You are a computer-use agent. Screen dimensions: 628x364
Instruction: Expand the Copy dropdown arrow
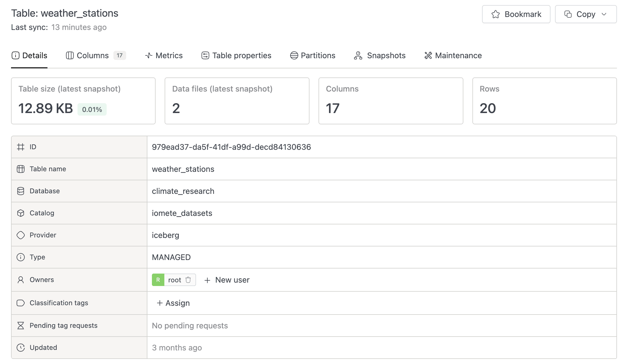coord(604,14)
